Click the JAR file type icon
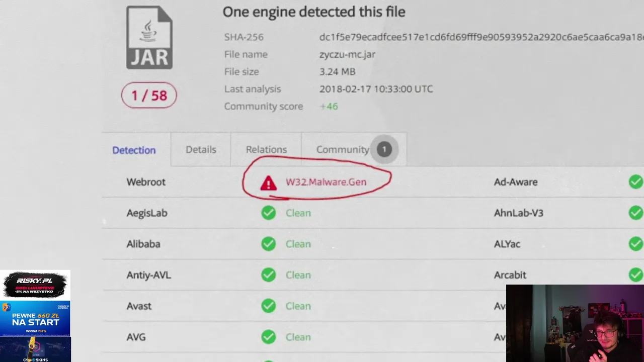The width and height of the screenshot is (644, 362). point(149,38)
